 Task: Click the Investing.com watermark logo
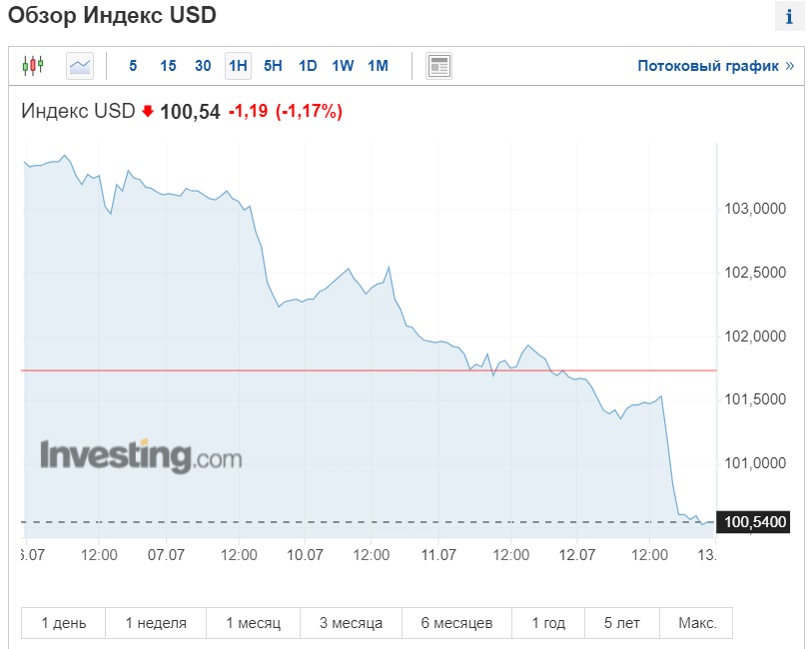141,456
